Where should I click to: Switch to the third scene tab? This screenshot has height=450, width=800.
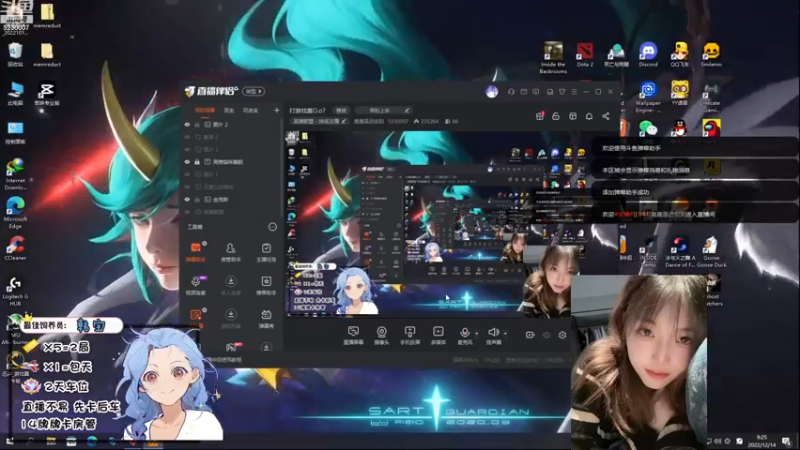pyautogui.click(x=250, y=110)
